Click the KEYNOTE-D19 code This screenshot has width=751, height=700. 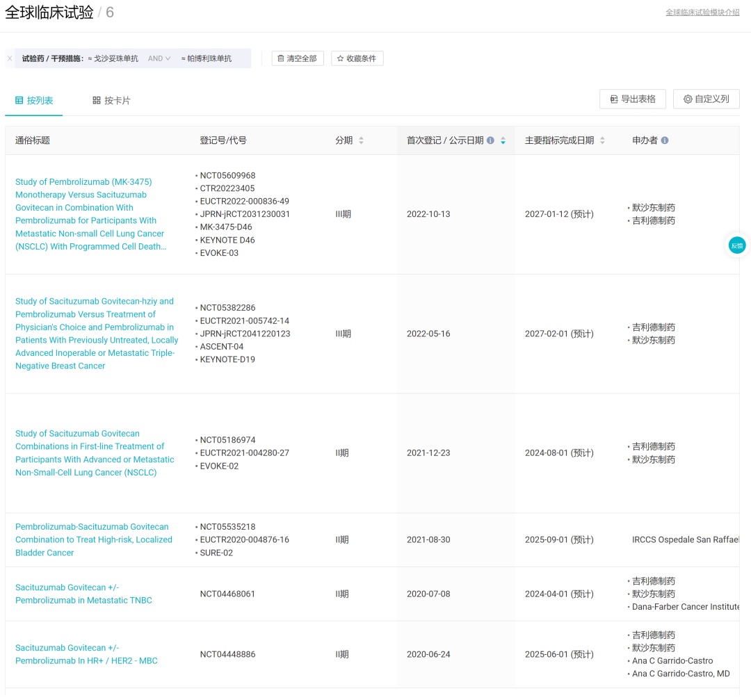(x=227, y=359)
